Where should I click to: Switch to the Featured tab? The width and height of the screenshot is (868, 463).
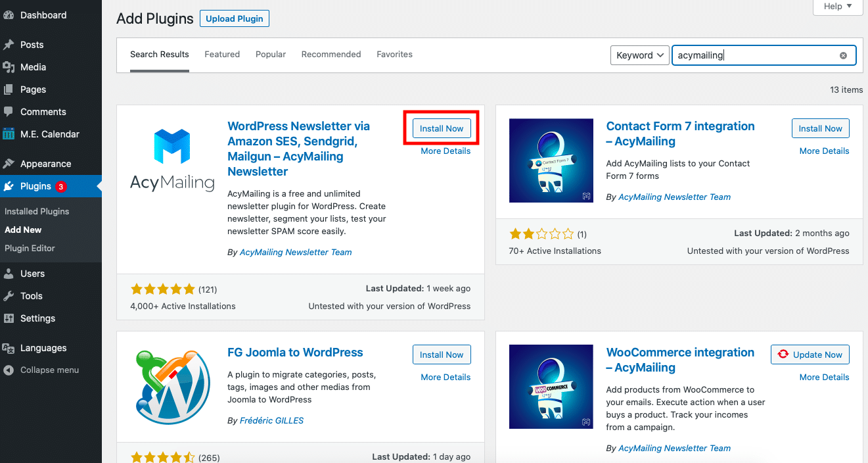point(222,55)
